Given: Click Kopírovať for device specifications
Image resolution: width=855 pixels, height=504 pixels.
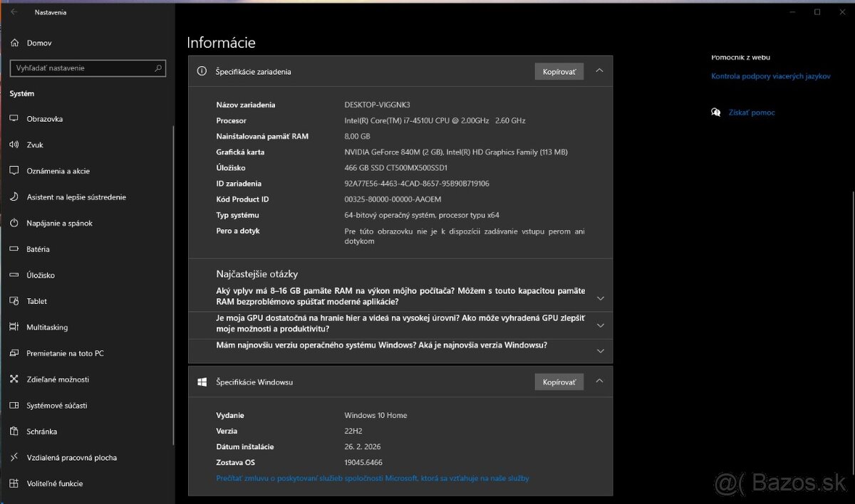Looking at the screenshot, I should [x=559, y=70].
